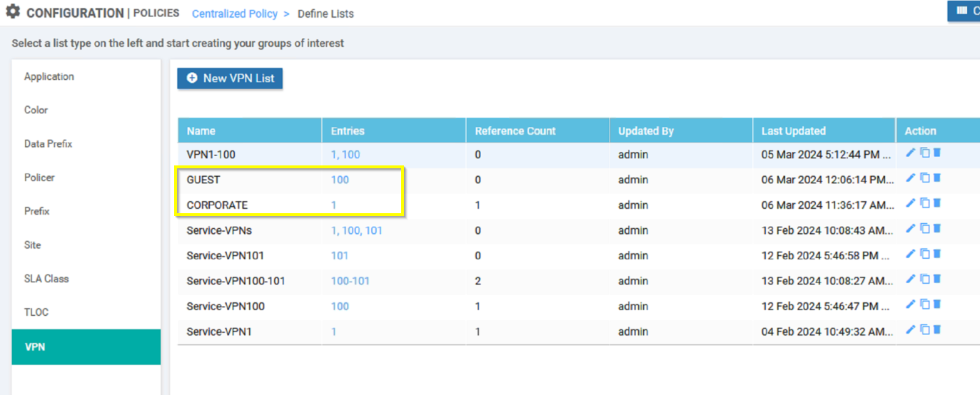Sort by Reference Count column header
Screen dimensions: 980x395
[x=537, y=130]
